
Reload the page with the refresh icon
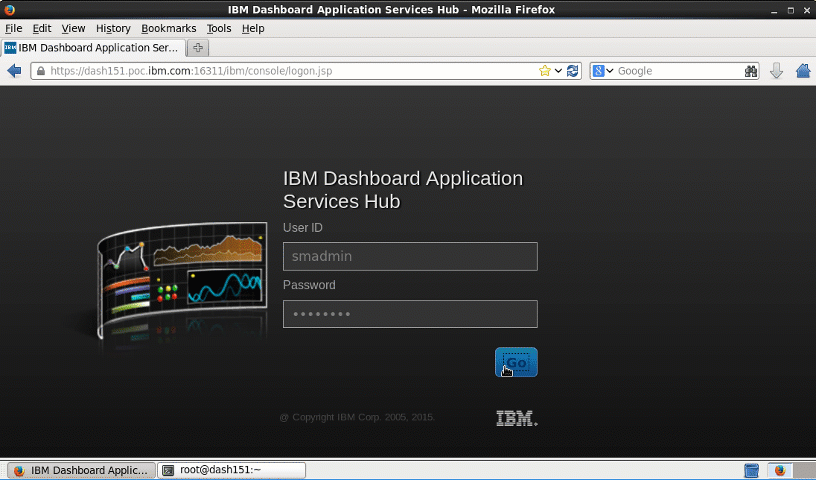coord(572,71)
